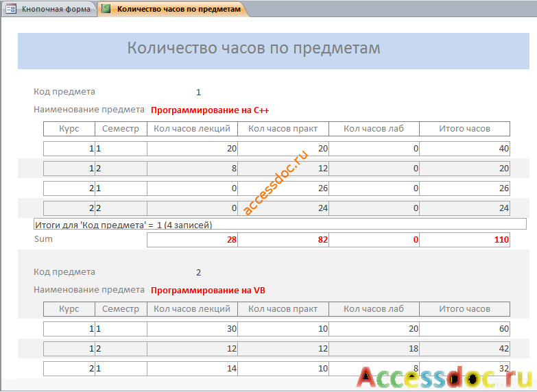The image size is (537, 392).
Task: Click the lecture hours value 14
Action: tap(192, 369)
